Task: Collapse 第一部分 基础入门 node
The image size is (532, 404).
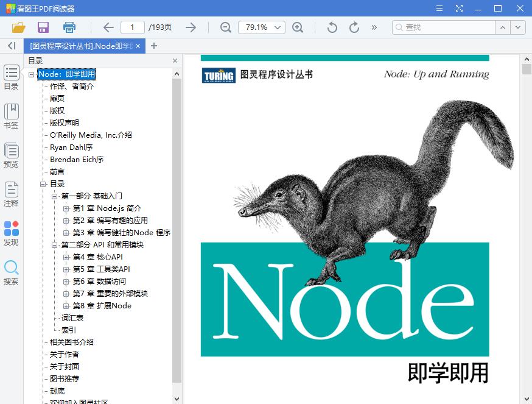Action: coord(54,196)
